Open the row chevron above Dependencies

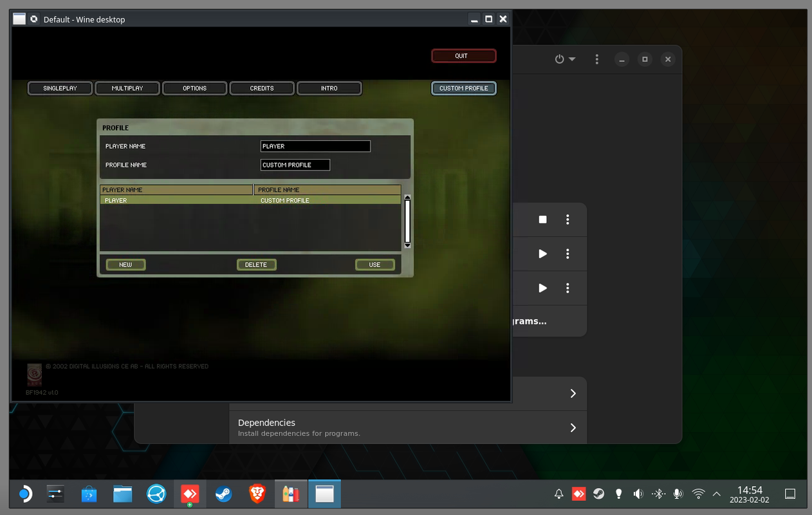[573, 393]
